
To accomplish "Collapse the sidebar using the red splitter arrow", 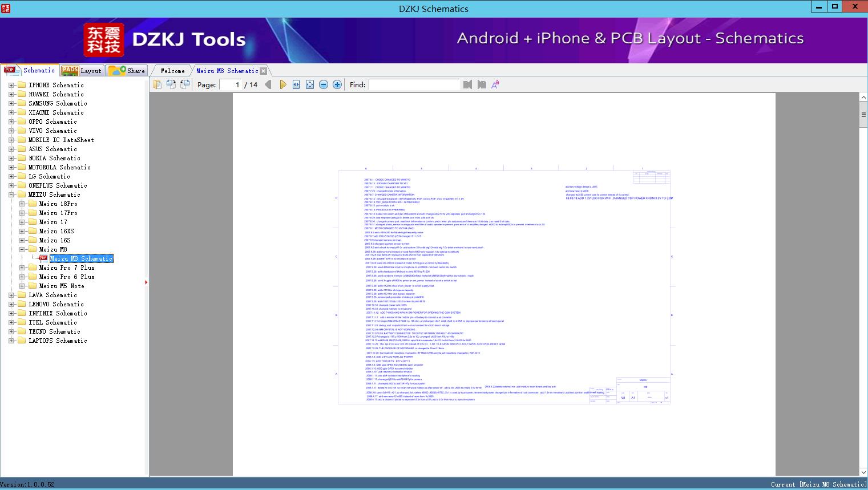I will tap(147, 282).
